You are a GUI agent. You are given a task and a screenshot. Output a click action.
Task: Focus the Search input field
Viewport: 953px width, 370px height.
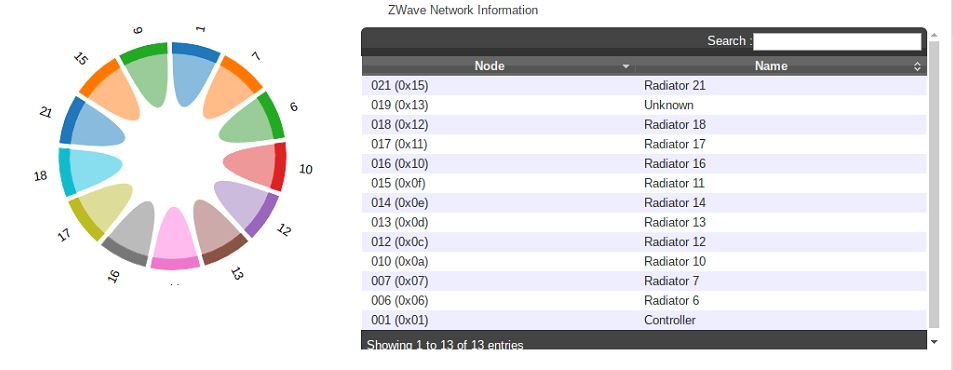click(x=838, y=41)
